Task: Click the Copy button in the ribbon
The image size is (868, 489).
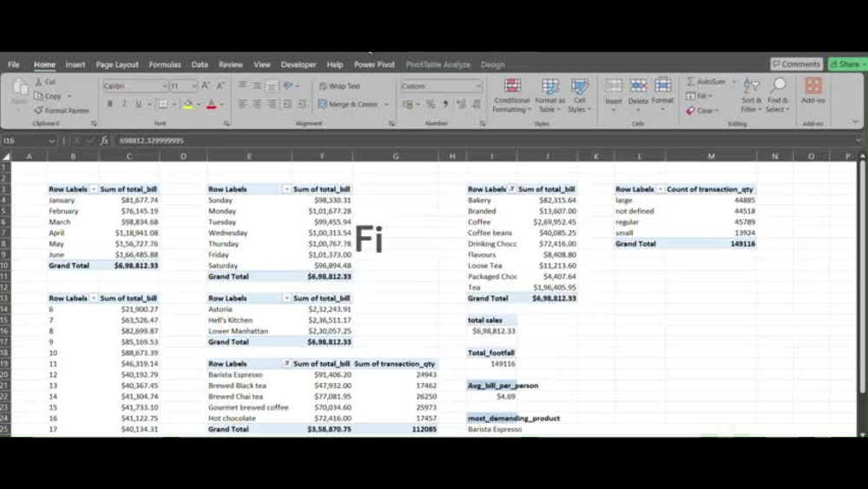Action: coord(48,96)
